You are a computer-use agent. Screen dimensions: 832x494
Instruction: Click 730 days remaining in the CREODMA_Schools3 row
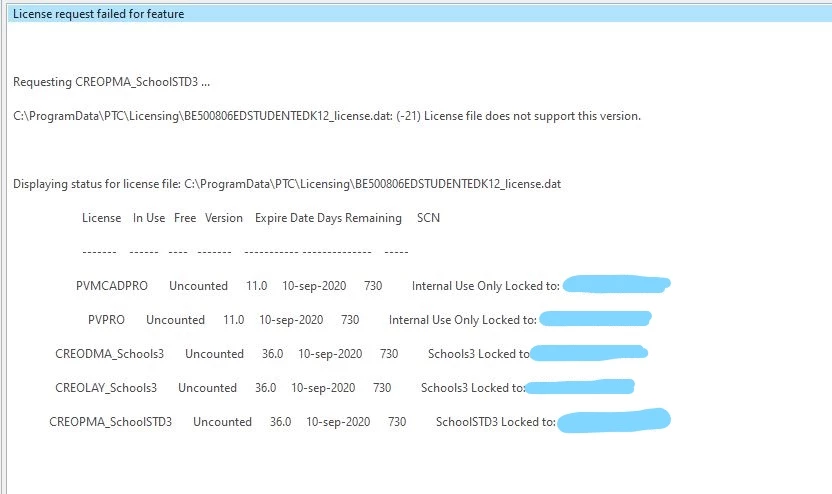(x=389, y=354)
